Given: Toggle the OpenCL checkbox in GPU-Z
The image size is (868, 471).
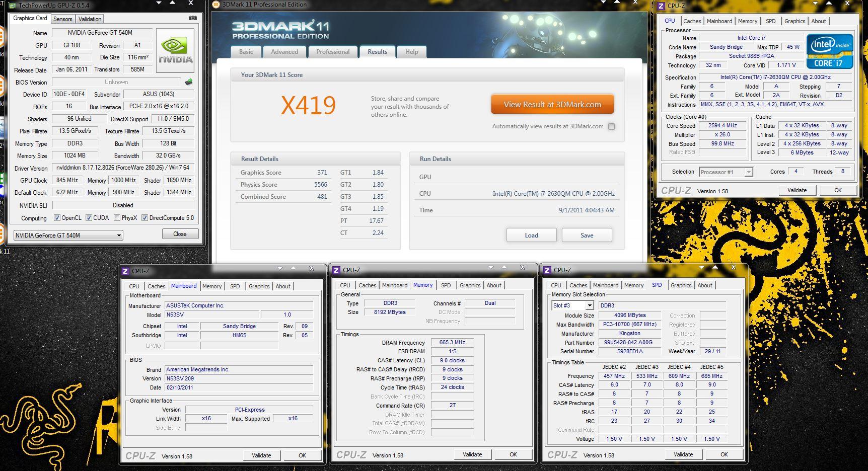Looking at the screenshot, I should [57, 218].
